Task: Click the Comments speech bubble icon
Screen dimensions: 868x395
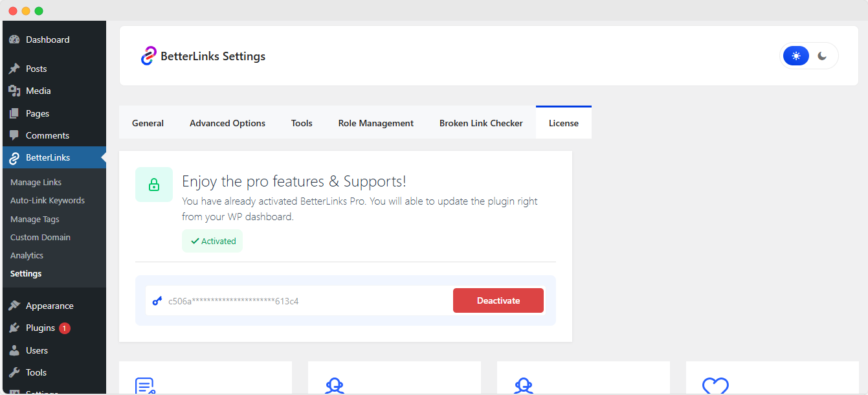Action: click(14, 135)
